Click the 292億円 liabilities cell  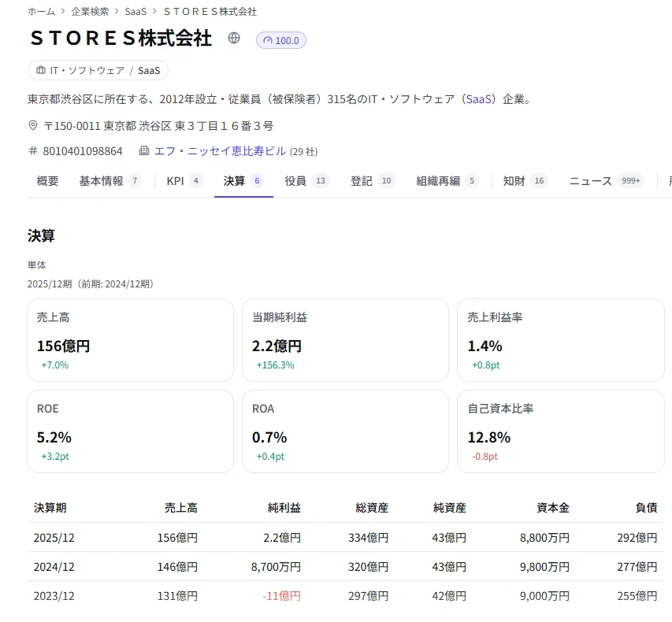click(x=637, y=538)
